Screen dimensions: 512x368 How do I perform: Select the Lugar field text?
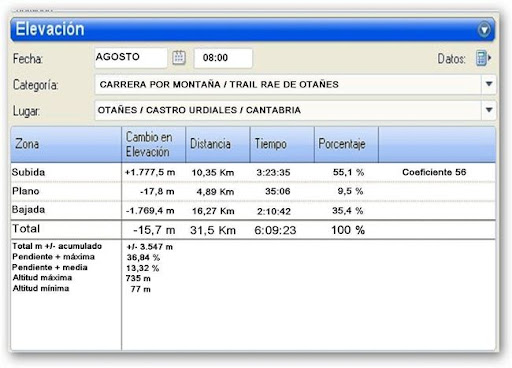pyautogui.click(x=199, y=110)
